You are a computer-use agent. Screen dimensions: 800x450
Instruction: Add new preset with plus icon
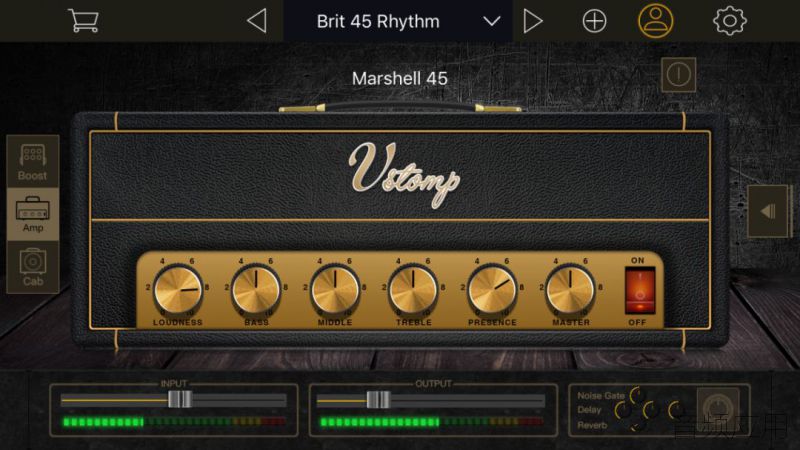(594, 21)
